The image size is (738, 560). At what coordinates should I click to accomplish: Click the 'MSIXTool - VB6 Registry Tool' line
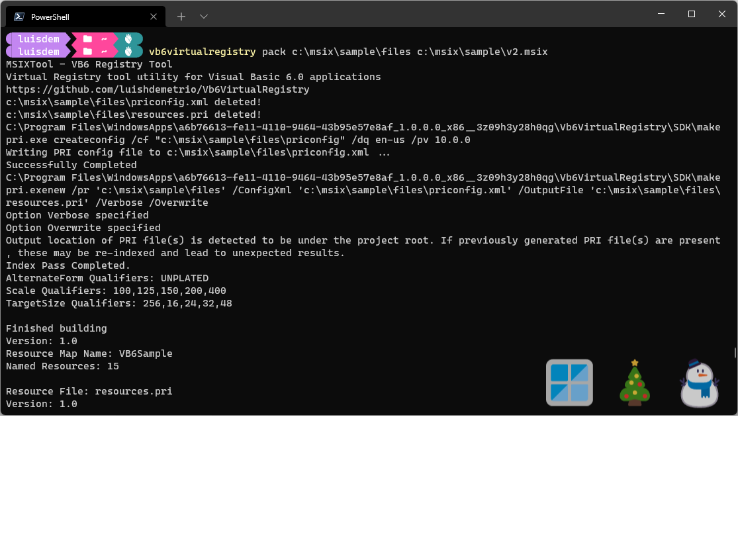click(x=89, y=64)
